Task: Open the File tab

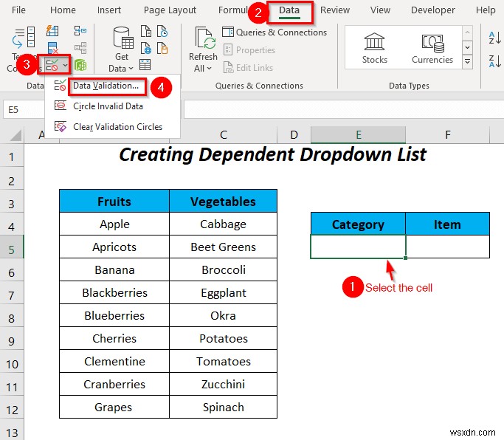Action: coord(18,10)
